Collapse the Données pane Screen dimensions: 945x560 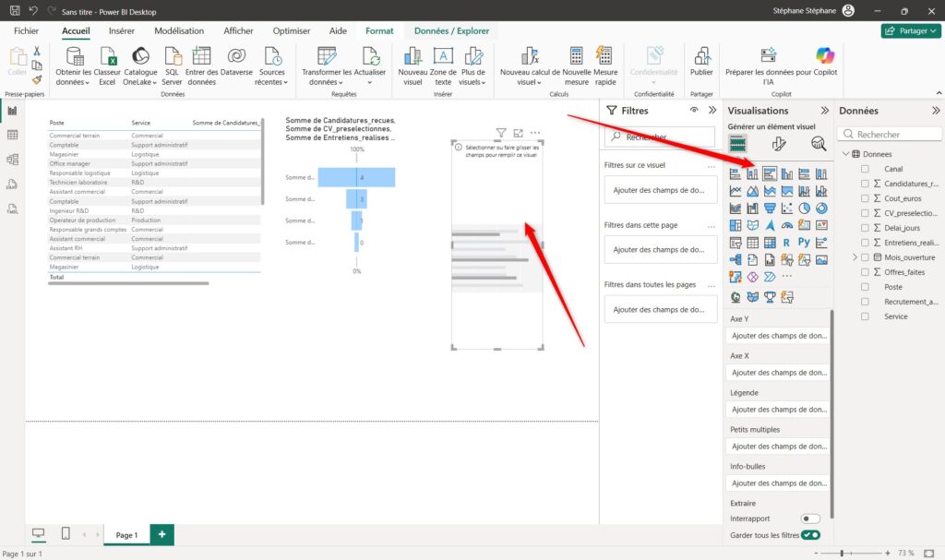click(936, 111)
